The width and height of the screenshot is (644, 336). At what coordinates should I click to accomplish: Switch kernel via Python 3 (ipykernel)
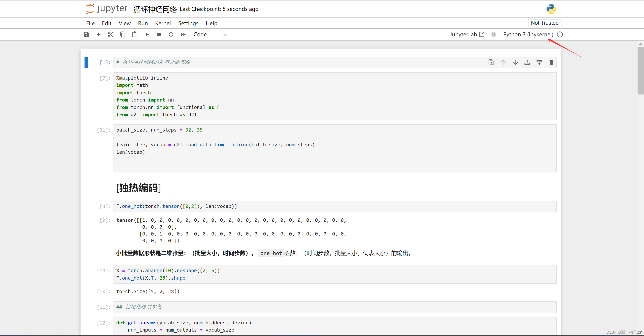click(528, 34)
